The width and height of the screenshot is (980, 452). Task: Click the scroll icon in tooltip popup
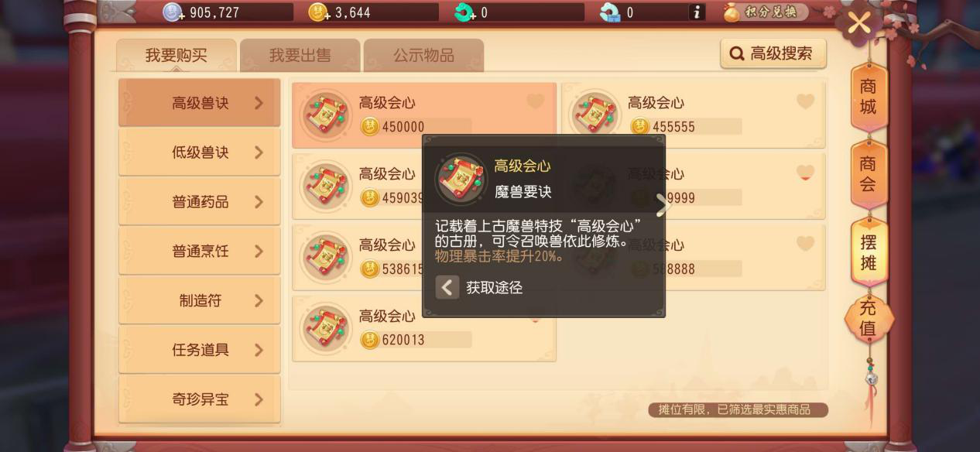461,179
